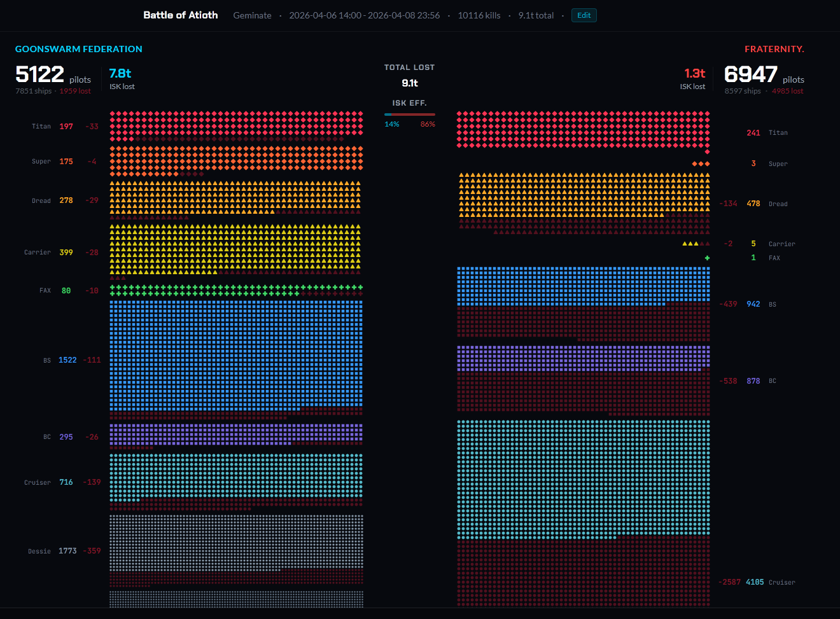
Task: Click Goonswarm's Dessie count 1773
Action: (67, 551)
